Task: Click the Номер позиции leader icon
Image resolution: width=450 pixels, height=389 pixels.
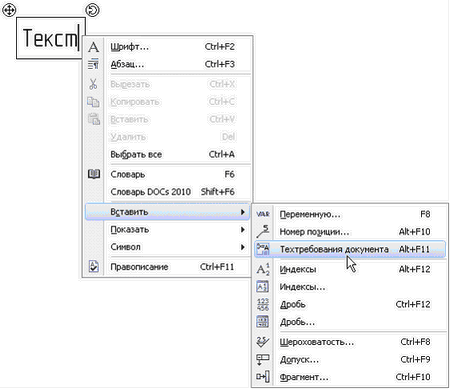Action: coord(263,231)
